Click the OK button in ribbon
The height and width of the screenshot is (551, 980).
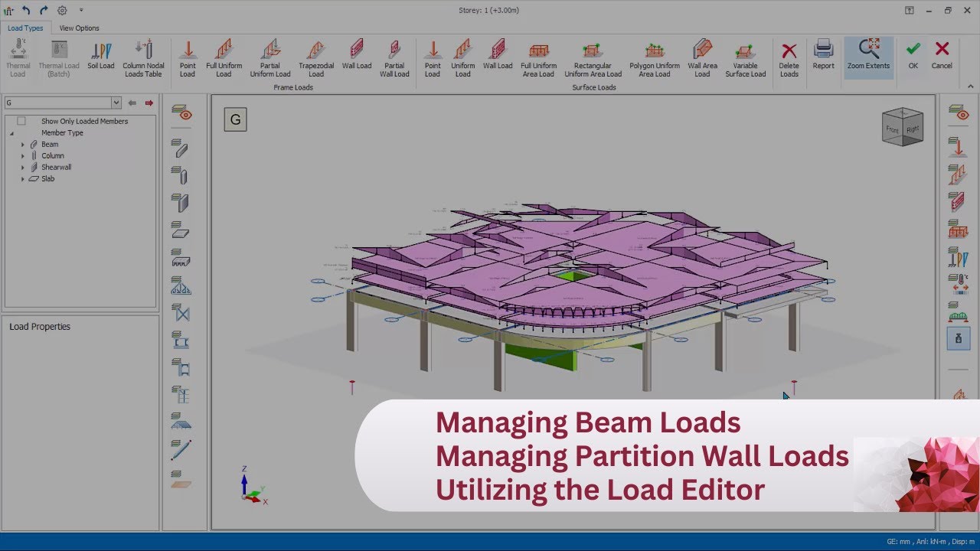913,55
